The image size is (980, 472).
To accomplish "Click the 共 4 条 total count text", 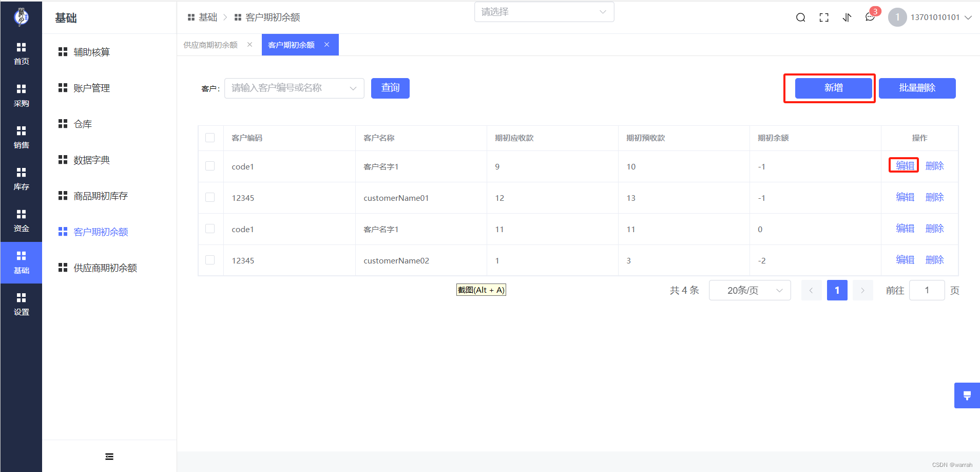I will [684, 291].
